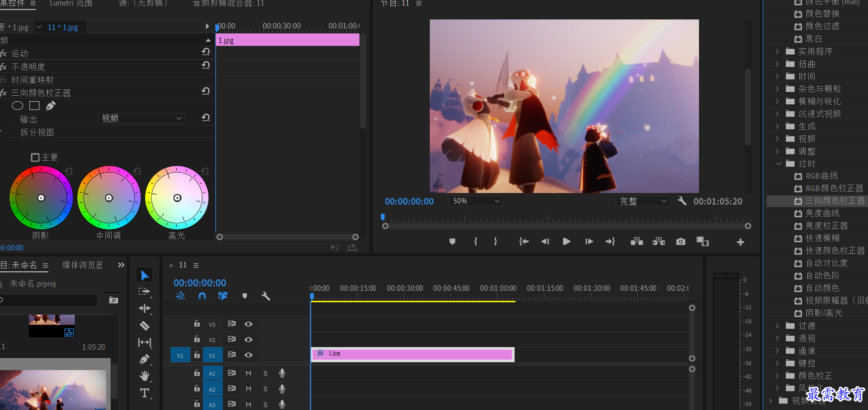Reset the 三向颜色校正器 effect
The height and width of the screenshot is (410, 868).
[x=205, y=91]
